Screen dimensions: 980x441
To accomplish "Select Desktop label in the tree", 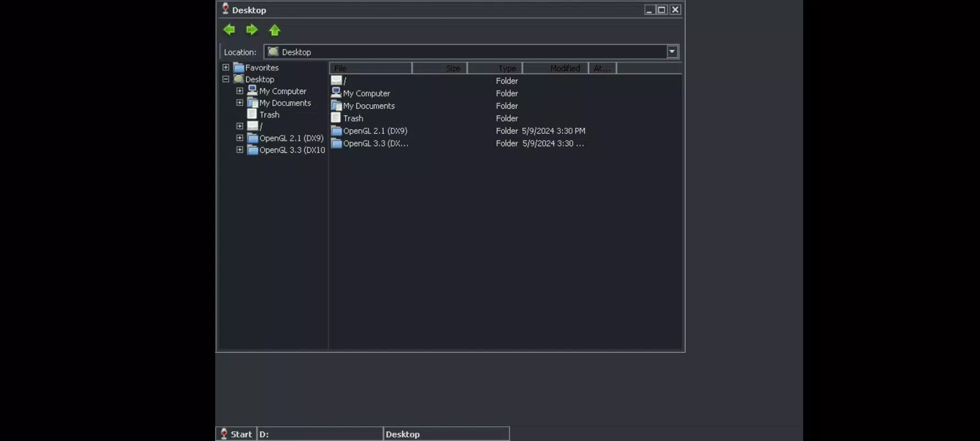I will 260,79.
